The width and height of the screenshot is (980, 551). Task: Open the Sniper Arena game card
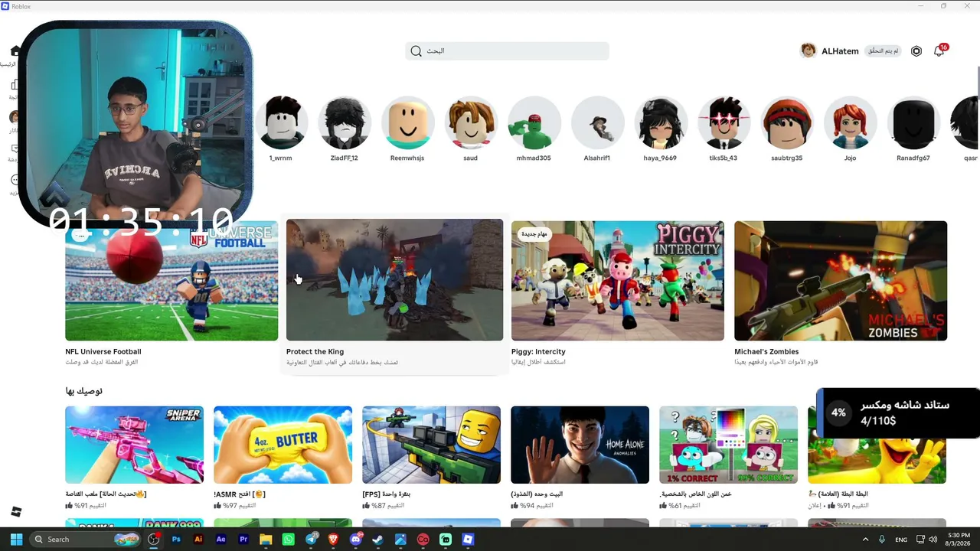[134, 445]
